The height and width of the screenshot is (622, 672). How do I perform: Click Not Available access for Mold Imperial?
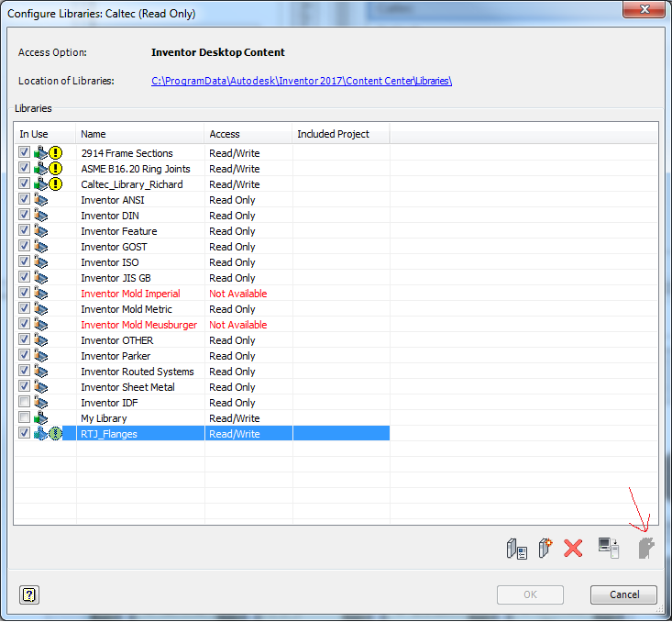[x=237, y=294]
